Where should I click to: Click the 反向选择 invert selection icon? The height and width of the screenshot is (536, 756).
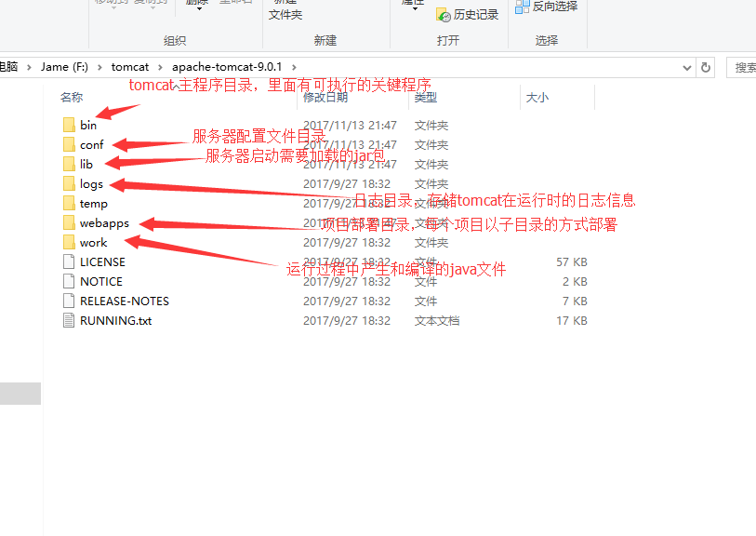(x=523, y=7)
